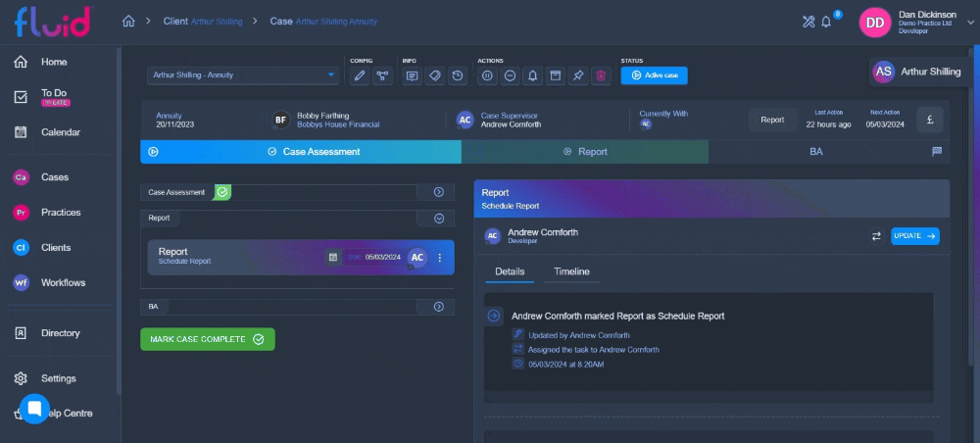Image resolution: width=980 pixels, height=443 pixels.
Task: Click the tags icon under Info
Action: [435, 75]
